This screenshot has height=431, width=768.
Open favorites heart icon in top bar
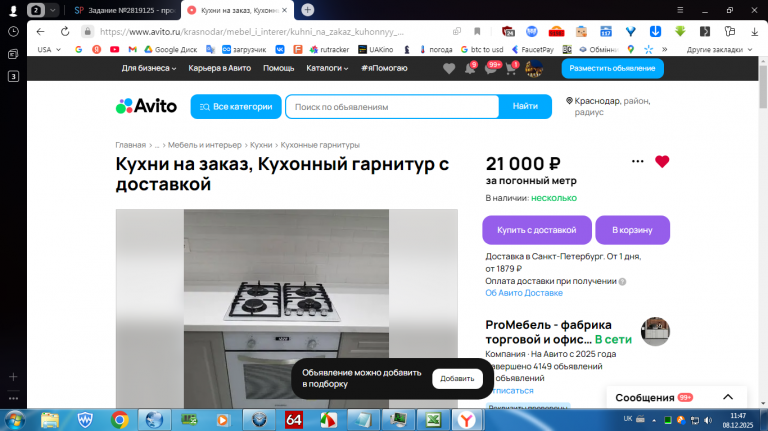[x=449, y=69]
